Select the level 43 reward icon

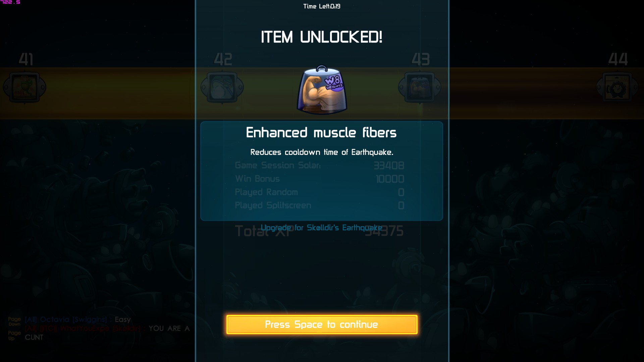[x=420, y=88]
